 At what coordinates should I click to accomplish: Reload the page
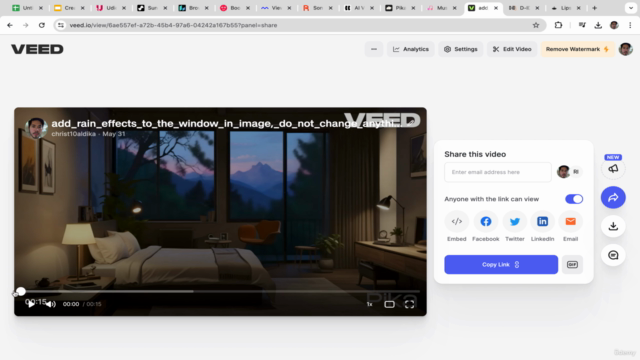pos(42,25)
